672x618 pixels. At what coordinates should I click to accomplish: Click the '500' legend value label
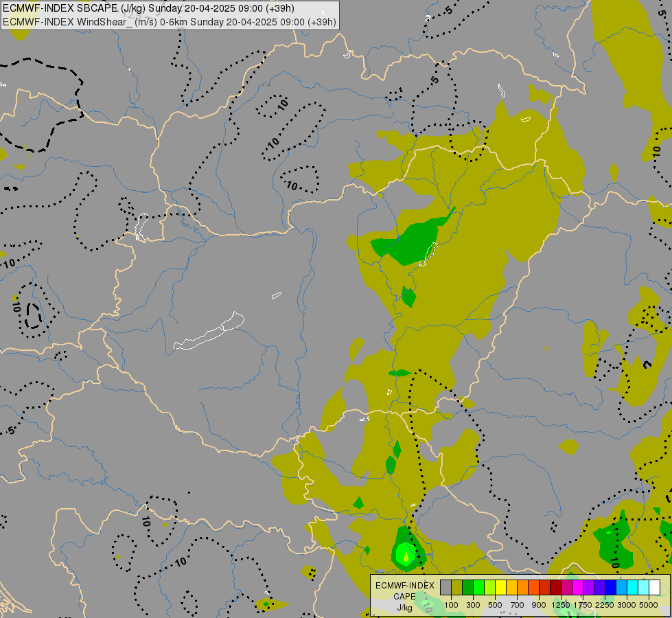495,605
